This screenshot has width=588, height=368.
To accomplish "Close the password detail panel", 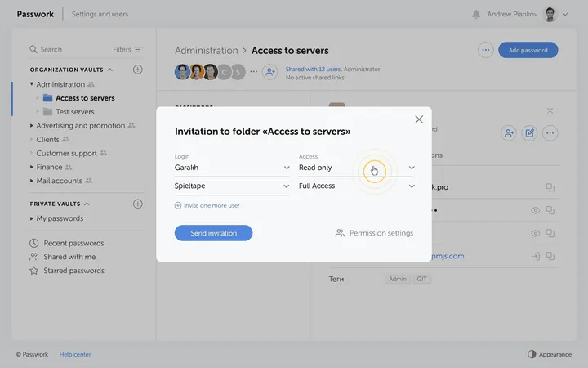I will point(550,110).
